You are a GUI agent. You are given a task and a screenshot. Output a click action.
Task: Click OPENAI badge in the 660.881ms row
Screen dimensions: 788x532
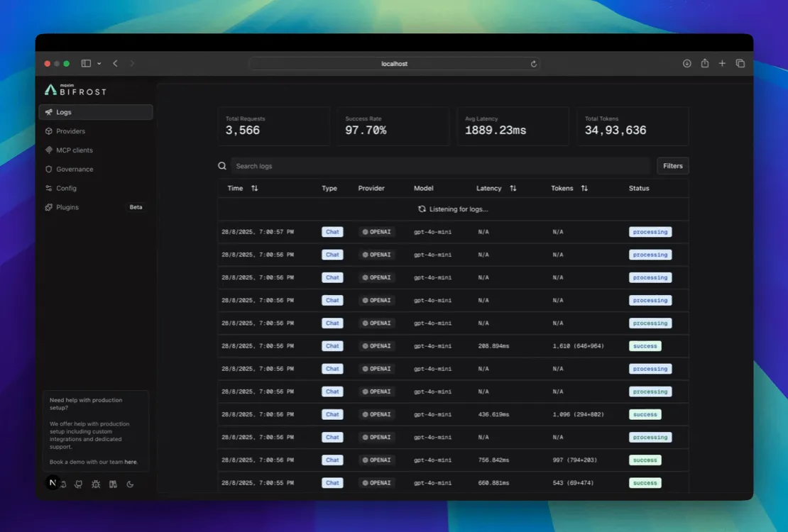(x=376, y=483)
